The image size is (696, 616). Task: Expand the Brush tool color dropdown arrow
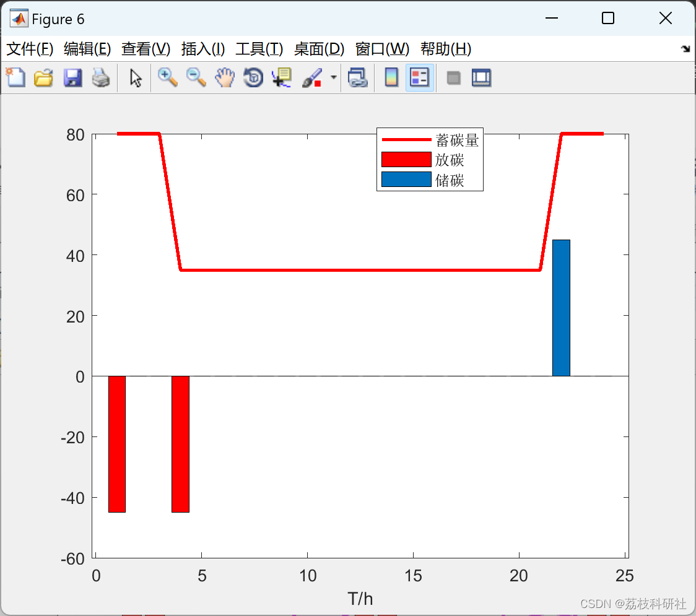[x=334, y=77]
